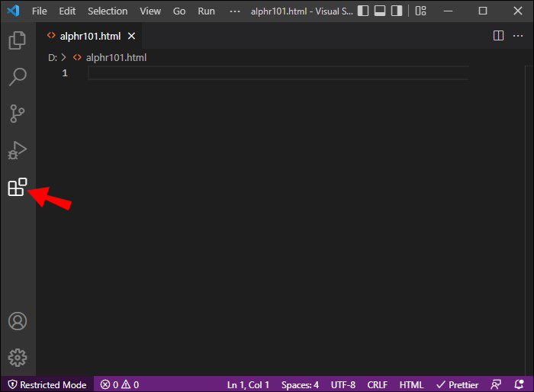Click the Accounts profile icon
Viewport: 534px width, 392px height.
pyautogui.click(x=17, y=321)
